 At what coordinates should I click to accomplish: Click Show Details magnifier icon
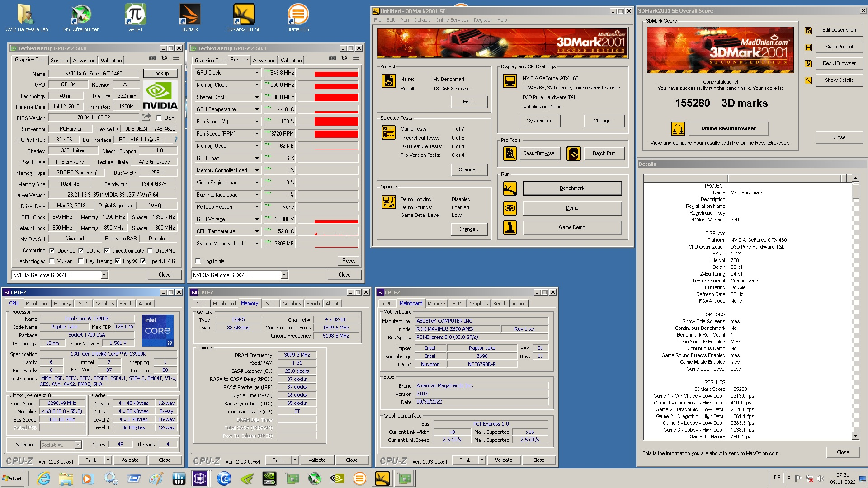808,80
